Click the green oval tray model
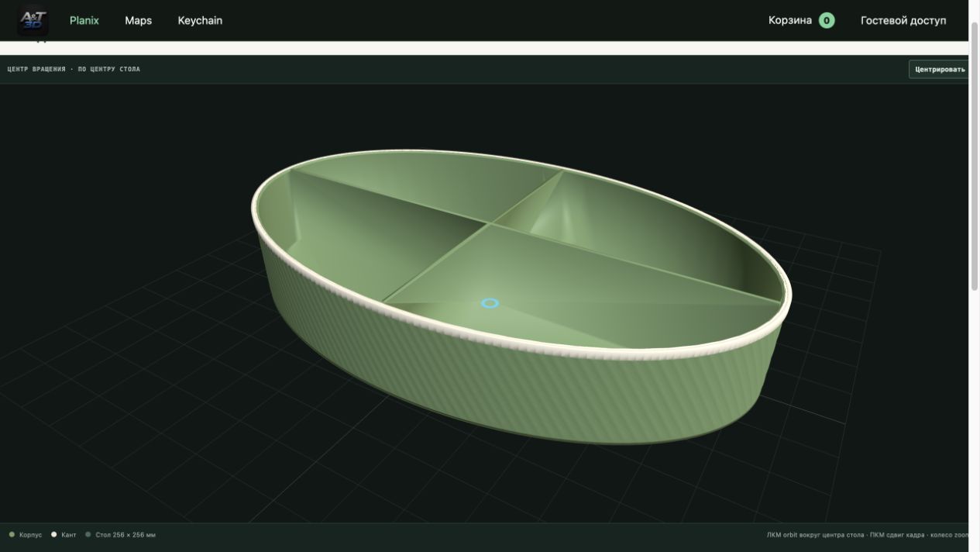Image resolution: width=980 pixels, height=552 pixels. click(521, 297)
